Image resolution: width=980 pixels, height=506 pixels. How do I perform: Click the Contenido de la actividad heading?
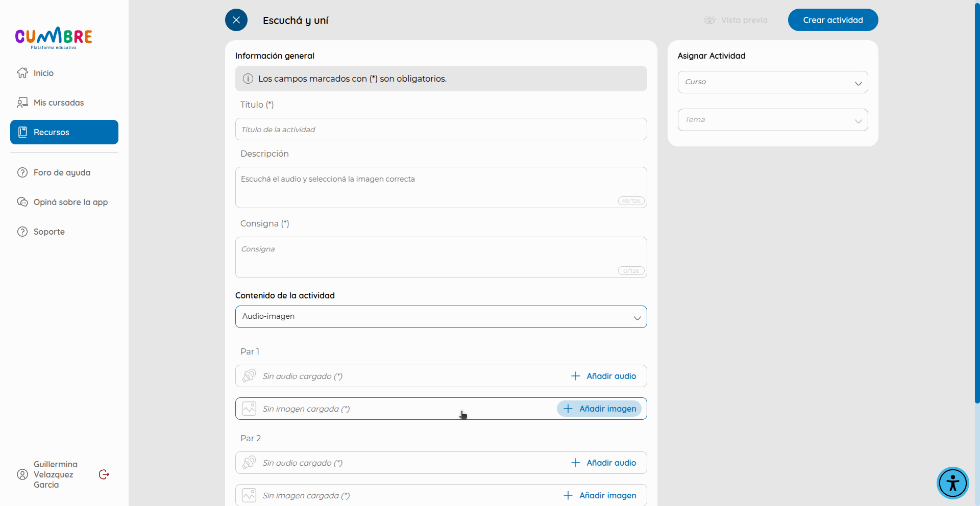285,295
